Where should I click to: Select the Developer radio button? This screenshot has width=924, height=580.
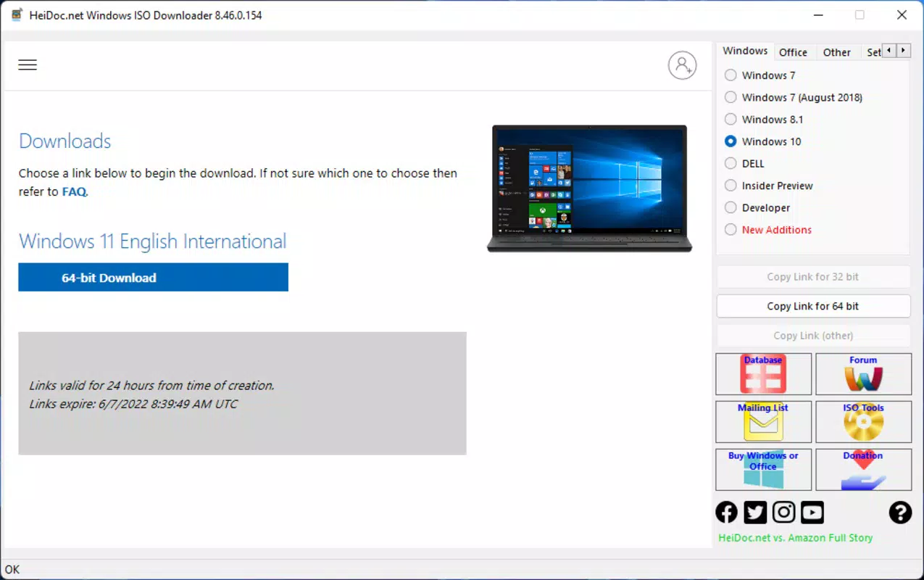click(731, 208)
